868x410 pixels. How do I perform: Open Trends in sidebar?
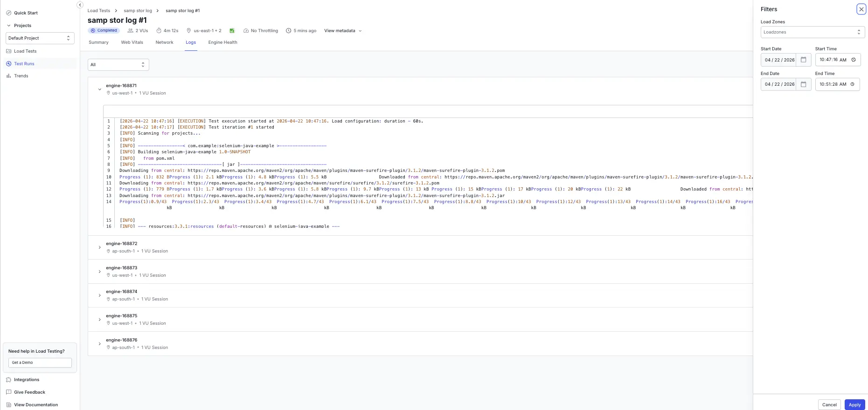pyautogui.click(x=21, y=76)
